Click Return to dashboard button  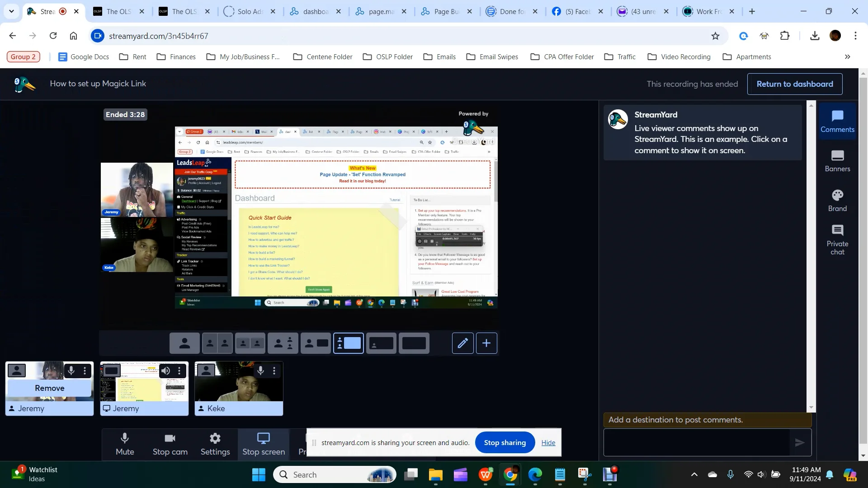coord(794,84)
